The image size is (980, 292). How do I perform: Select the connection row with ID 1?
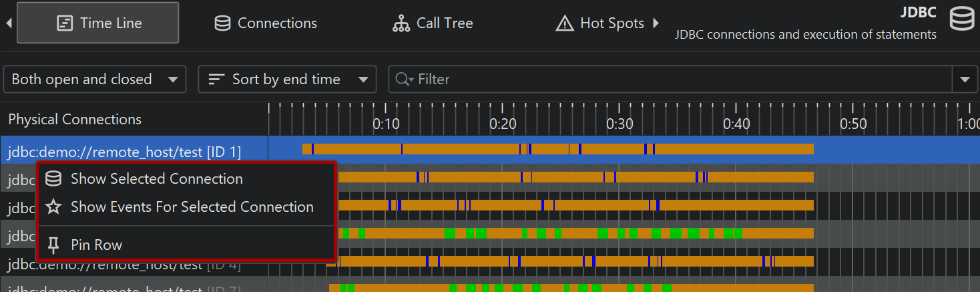(x=124, y=152)
